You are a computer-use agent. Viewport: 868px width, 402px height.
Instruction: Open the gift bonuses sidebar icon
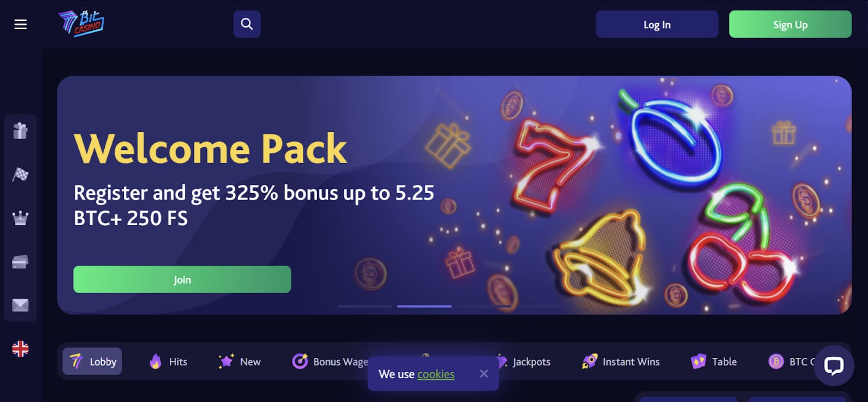[x=20, y=131]
